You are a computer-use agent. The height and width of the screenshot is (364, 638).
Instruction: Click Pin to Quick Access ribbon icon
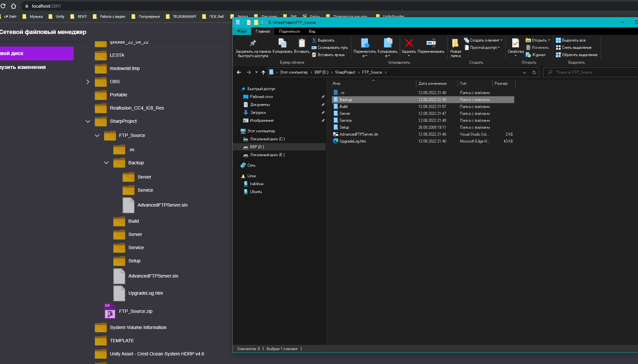(253, 43)
